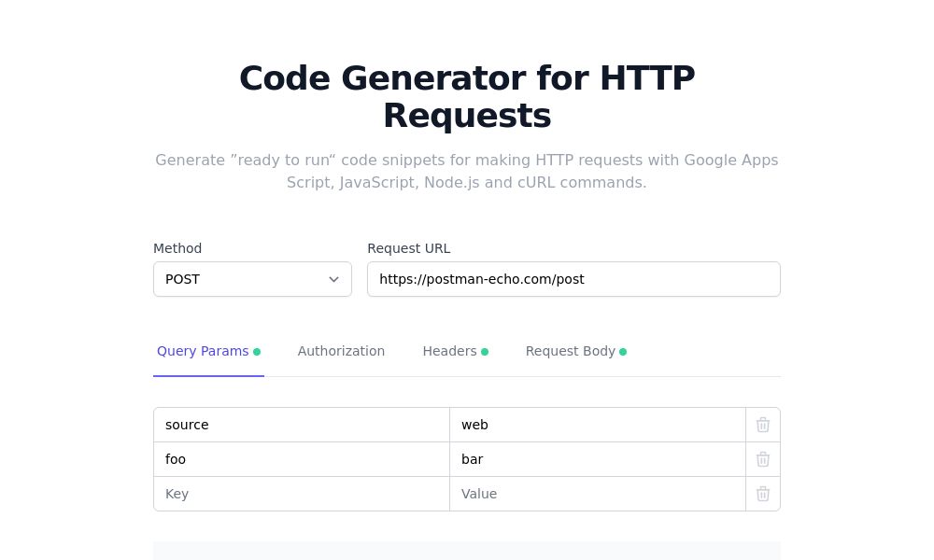
Task: Expand the Method selection list
Action: tap(252, 279)
